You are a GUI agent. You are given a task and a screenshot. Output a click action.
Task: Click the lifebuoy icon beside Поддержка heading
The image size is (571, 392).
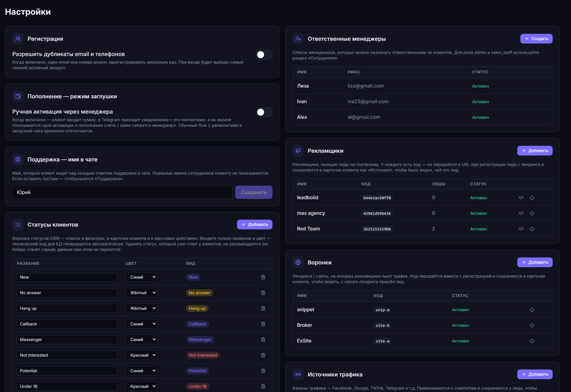18,159
